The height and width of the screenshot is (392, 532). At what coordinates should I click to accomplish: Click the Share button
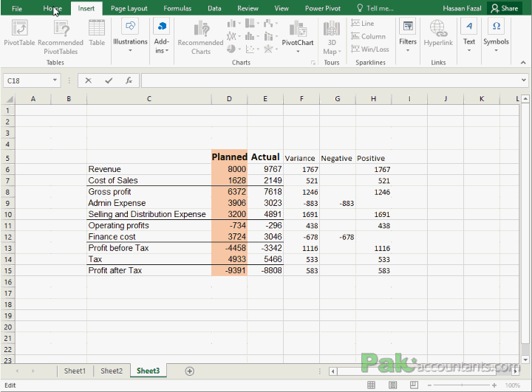click(505, 8)
